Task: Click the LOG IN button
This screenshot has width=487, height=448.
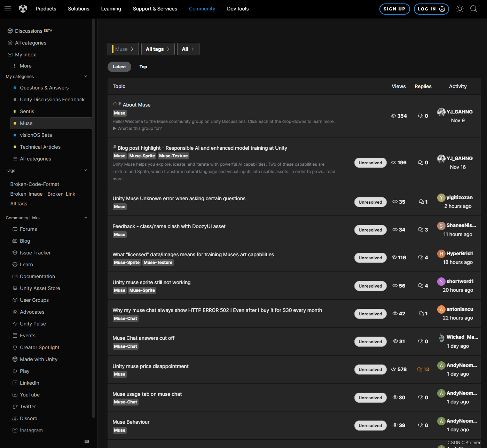Action: coord(431,9)
